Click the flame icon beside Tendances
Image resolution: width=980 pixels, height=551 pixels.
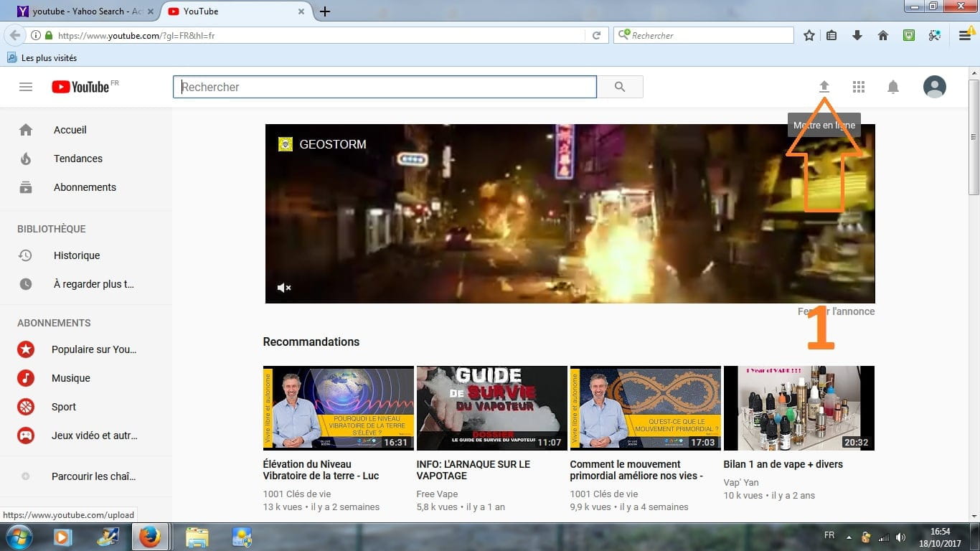click(x=26, y=159)
